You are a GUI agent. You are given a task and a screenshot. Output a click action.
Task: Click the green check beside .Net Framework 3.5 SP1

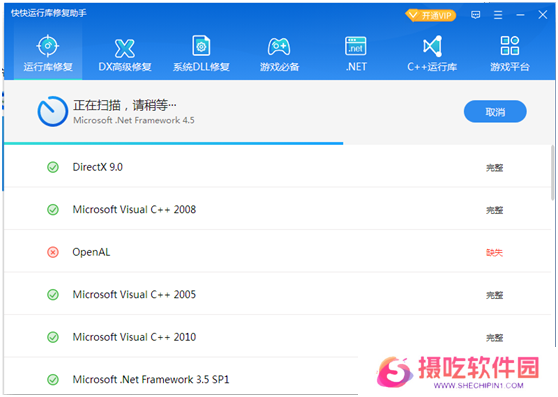tap(53, 380)
